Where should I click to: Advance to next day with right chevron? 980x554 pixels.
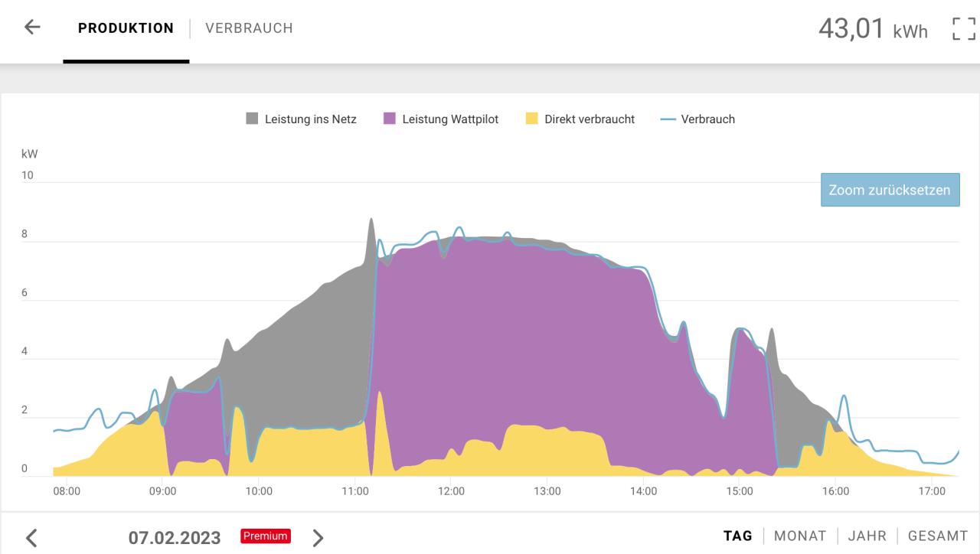[x=318, y=538]
